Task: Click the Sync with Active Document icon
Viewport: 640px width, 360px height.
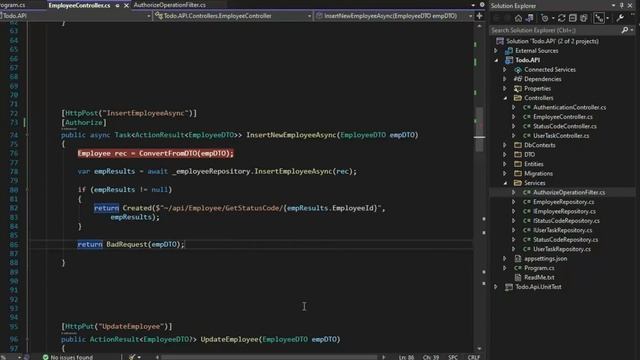Action: click(562, 18)
